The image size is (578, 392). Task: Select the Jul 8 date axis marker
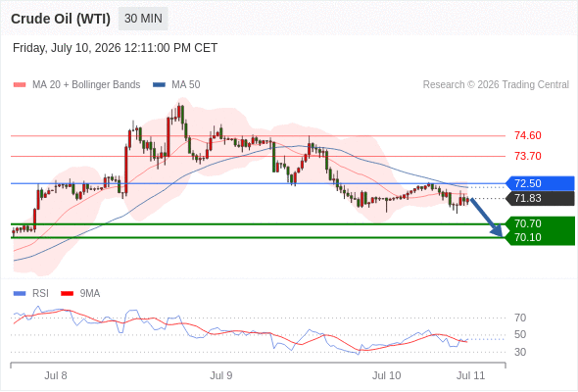click(x=56, y=375)
